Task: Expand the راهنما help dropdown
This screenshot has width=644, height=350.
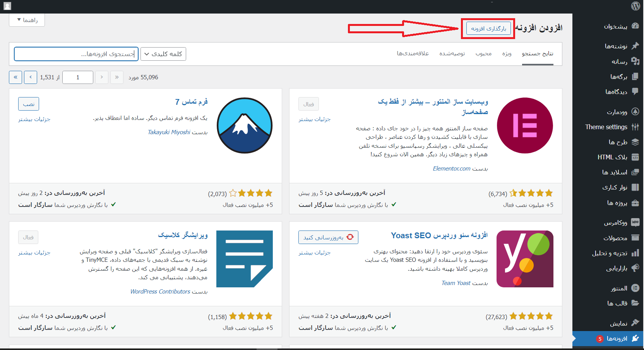Action: point(27,20)
